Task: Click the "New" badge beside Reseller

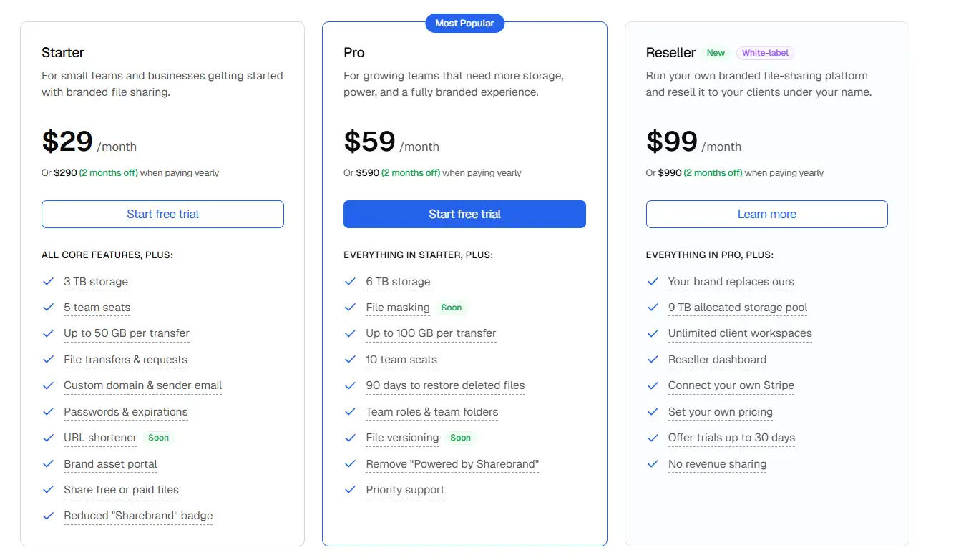Action: [x=716, y=52]
